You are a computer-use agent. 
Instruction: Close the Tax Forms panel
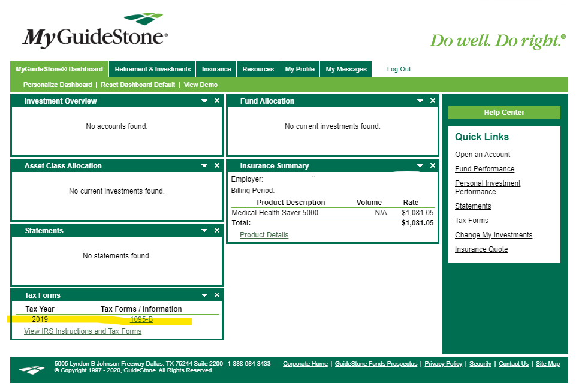(217, 295)
